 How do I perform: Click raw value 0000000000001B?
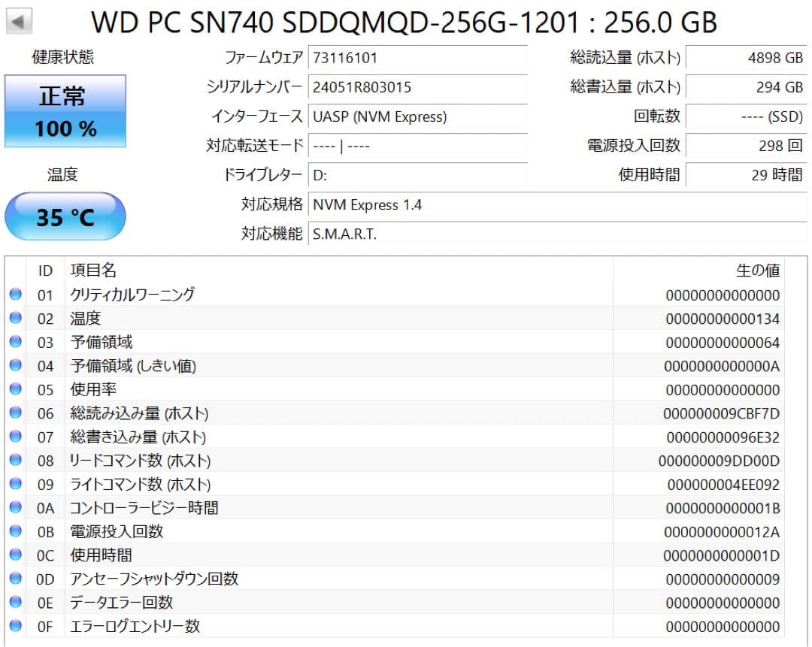tap(723, 508)
